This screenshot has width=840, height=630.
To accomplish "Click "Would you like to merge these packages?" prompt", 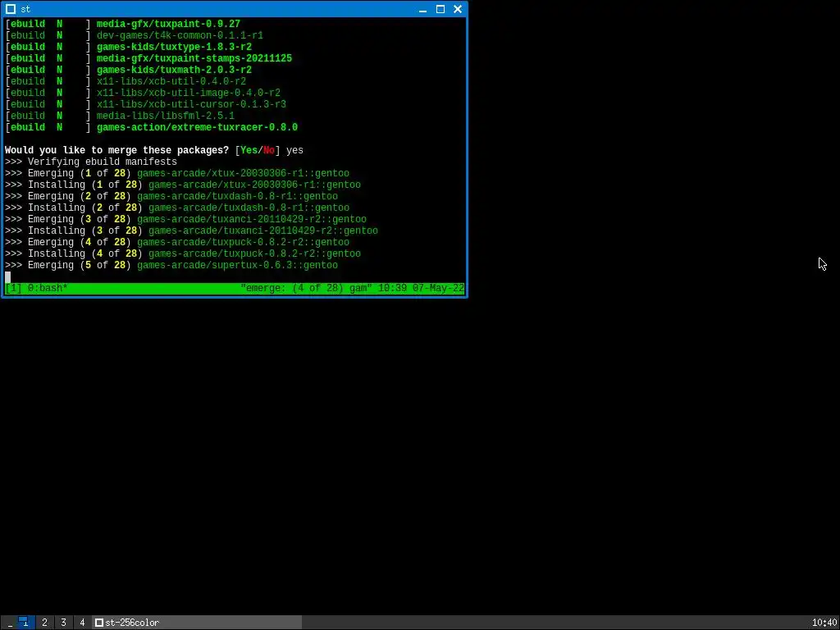I will (x=116, y=150).
